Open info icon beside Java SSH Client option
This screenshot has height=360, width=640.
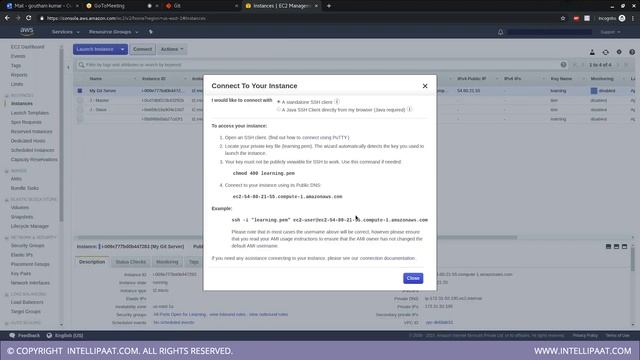tap(410, 109)
